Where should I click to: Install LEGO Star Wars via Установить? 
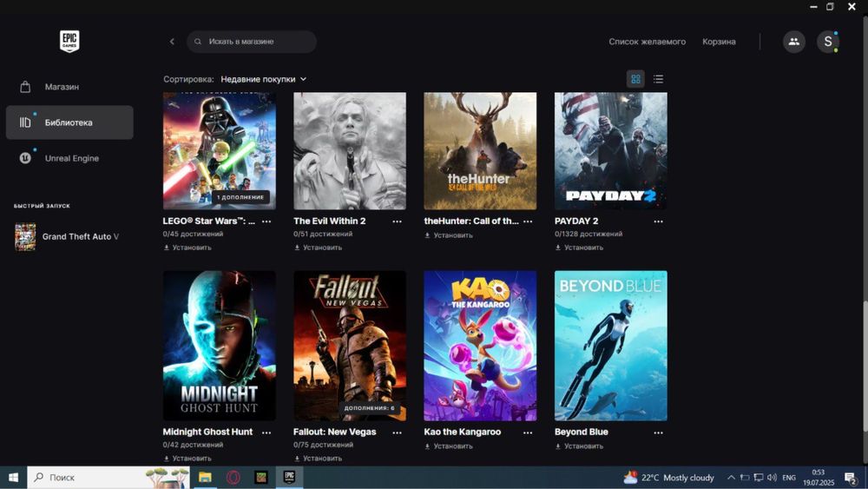187,248
